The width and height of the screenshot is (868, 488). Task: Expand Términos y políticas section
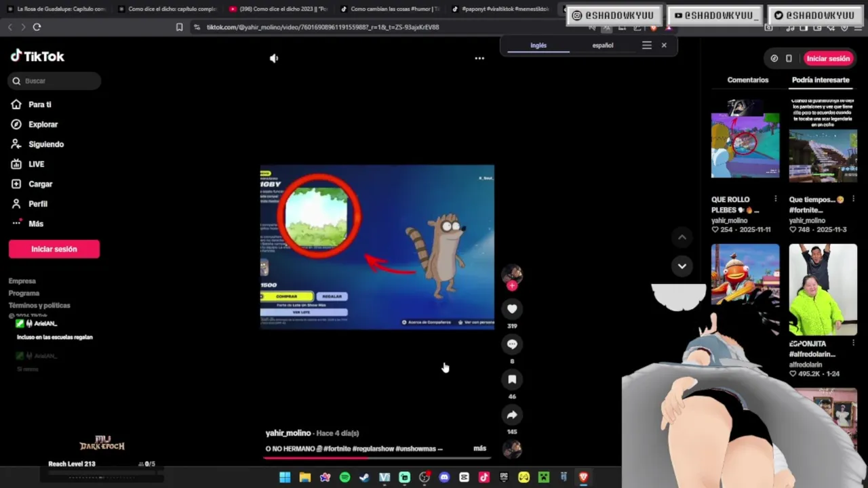click(39, 305)
